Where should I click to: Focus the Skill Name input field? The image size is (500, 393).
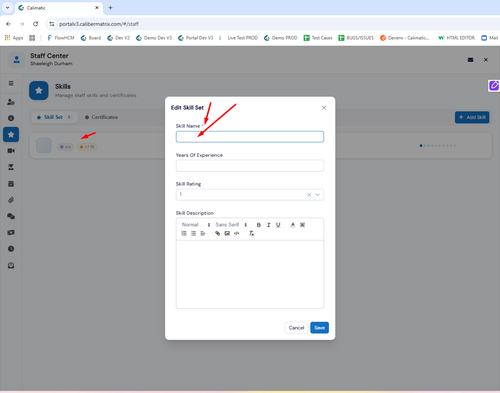250,137
